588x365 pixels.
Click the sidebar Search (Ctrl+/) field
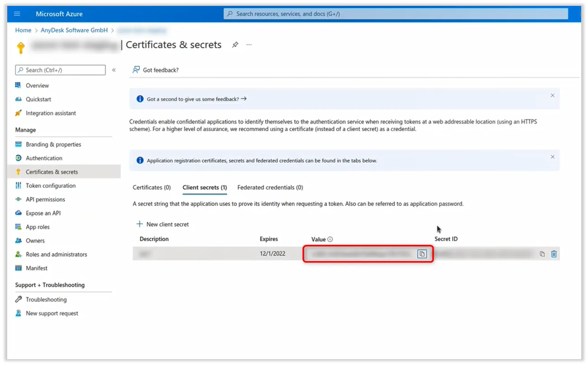pyautogui.click(x=61, y=70)
